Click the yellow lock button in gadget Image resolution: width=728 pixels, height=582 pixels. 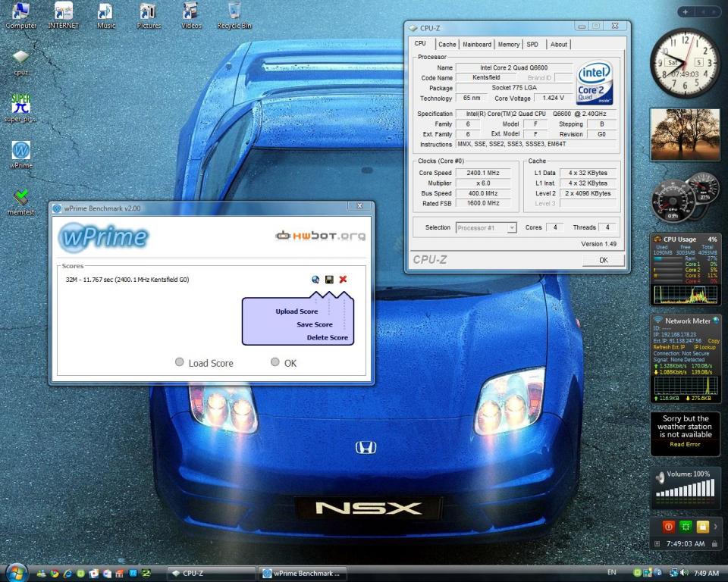[702, 527]
